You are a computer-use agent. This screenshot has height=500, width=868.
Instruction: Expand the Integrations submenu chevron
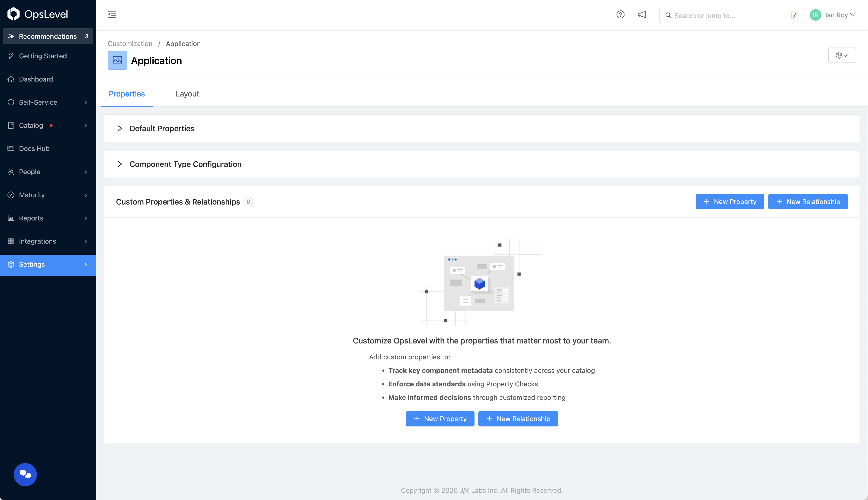(85, 242)
